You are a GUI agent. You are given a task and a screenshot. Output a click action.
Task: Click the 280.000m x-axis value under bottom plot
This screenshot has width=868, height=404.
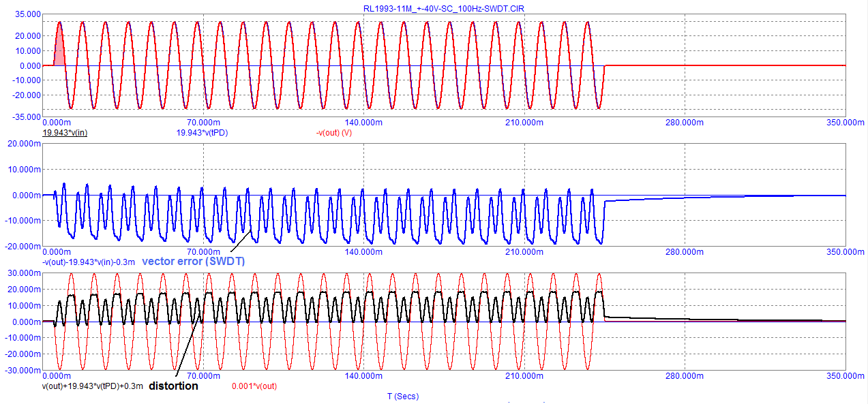pyautogui.click(x=685, y=376)
